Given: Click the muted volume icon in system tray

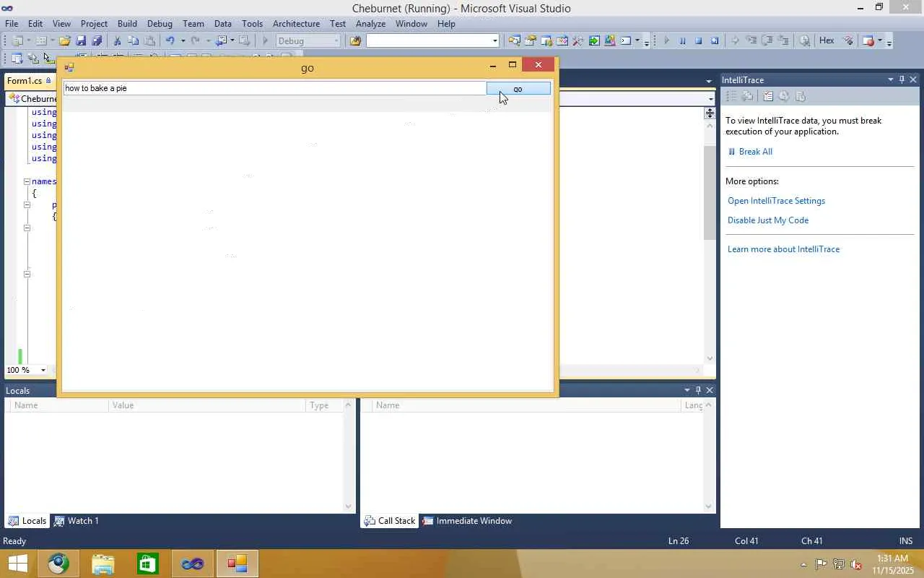Looking at the screenshot, I should tap(856, 564).
